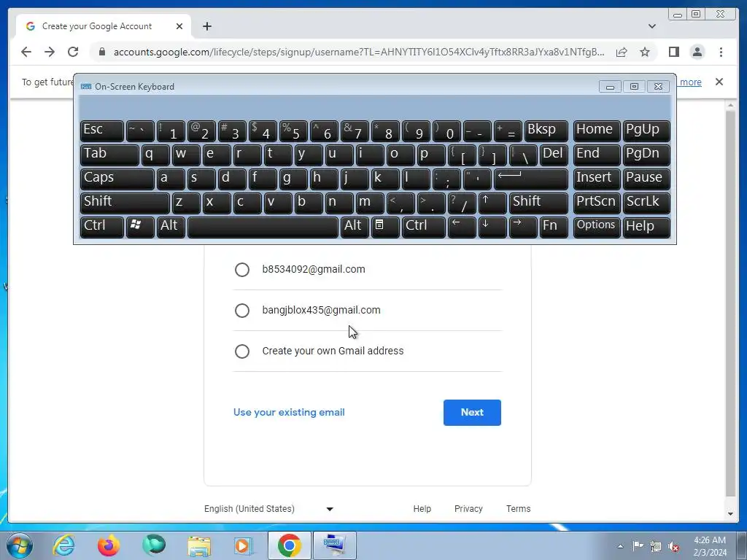Open the Chrome tab search chevron
Screen dimensions: 747x560
tap(651, 26)
